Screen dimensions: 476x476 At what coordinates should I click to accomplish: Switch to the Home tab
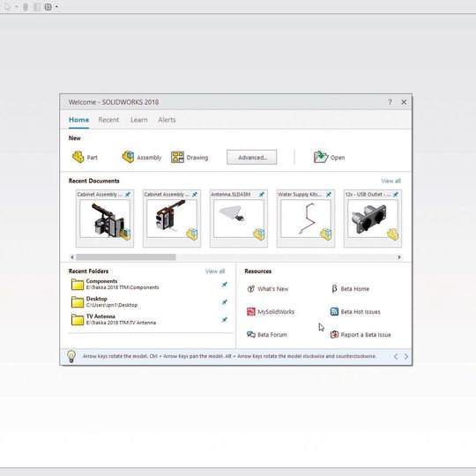click(78, 120)
